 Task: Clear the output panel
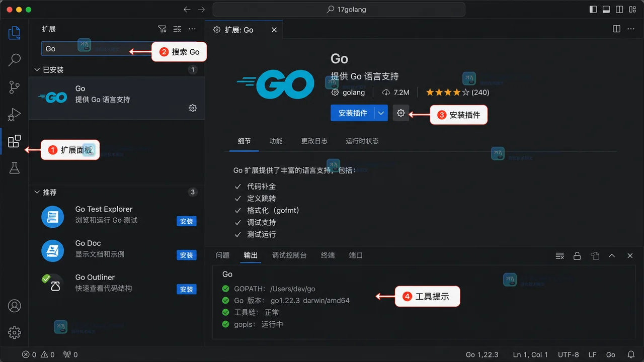559,256
